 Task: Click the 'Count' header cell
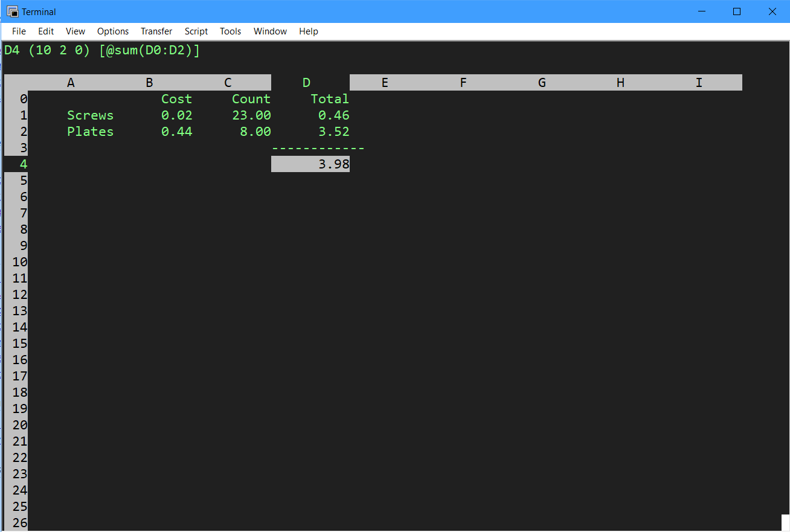(251, 99)
